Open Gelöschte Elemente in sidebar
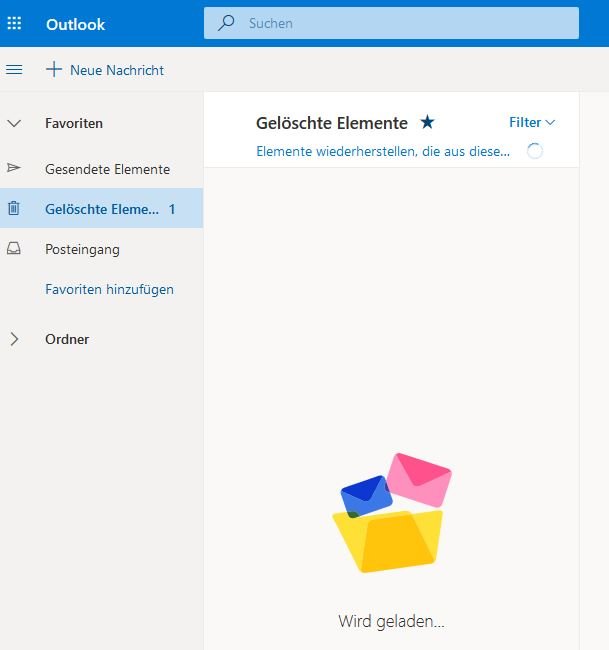Viewport: 609px width, 650px height. coord(101,208)
